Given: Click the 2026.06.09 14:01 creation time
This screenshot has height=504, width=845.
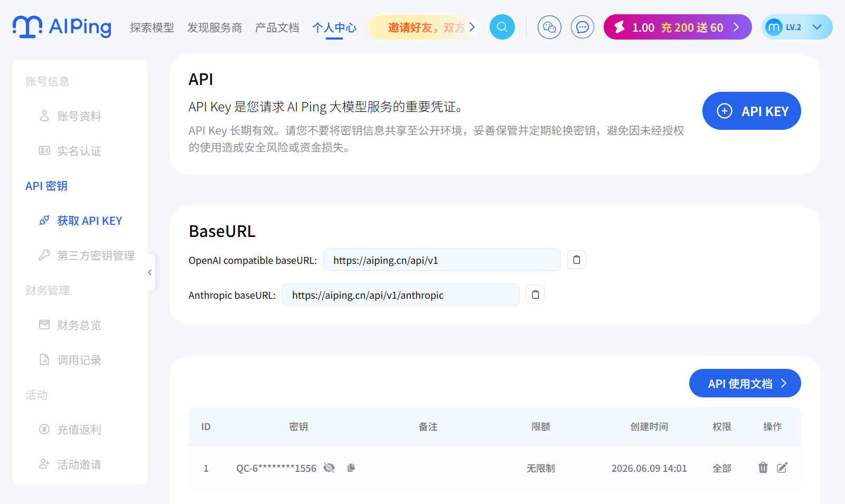Looking at the screenshot, I should click(x=649, y=468).
